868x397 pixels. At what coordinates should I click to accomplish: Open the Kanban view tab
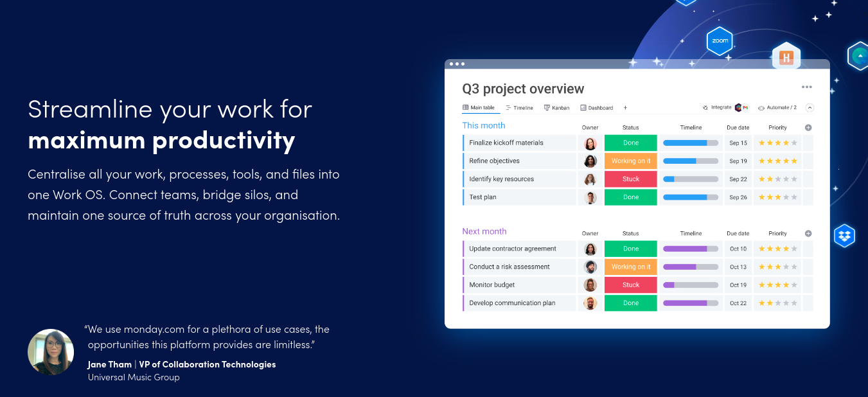[556, 108]
